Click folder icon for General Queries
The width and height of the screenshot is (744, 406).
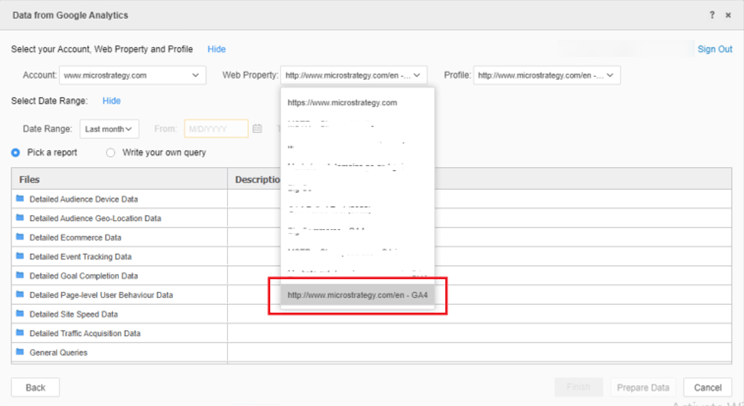tap(20, 352)
